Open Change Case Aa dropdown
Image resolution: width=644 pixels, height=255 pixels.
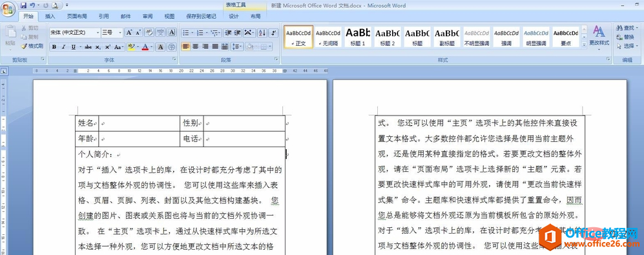coord(118,47)
